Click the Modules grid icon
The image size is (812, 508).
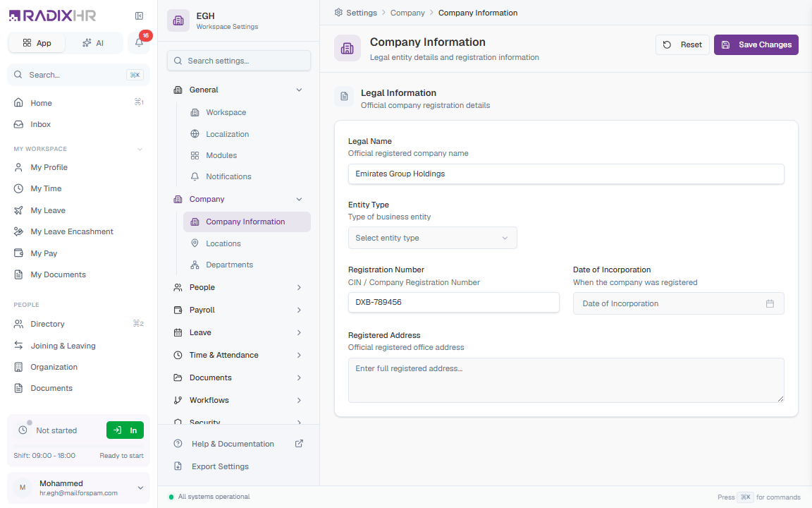[x=195, y=155]
